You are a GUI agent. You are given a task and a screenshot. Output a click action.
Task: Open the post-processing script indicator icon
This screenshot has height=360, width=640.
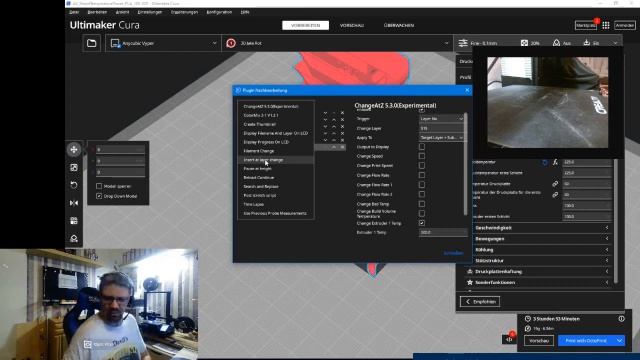point(509,339)
